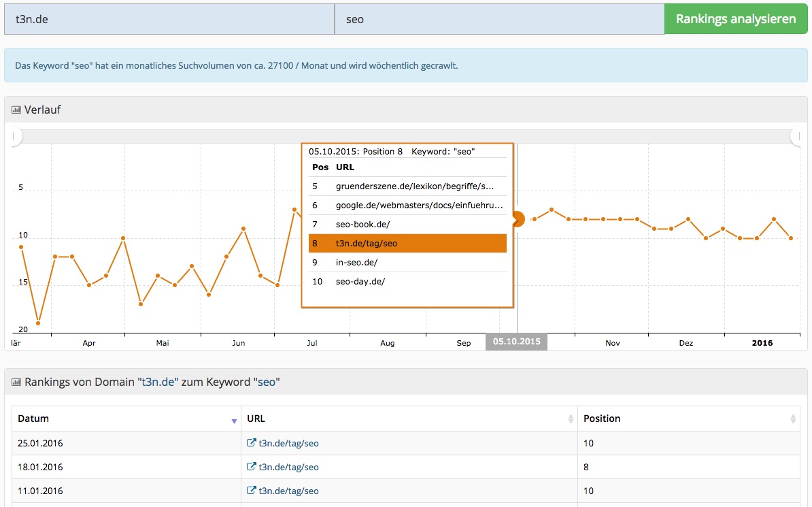Click the external link icon in the 18.01.2016 row

tap(251, 467)
